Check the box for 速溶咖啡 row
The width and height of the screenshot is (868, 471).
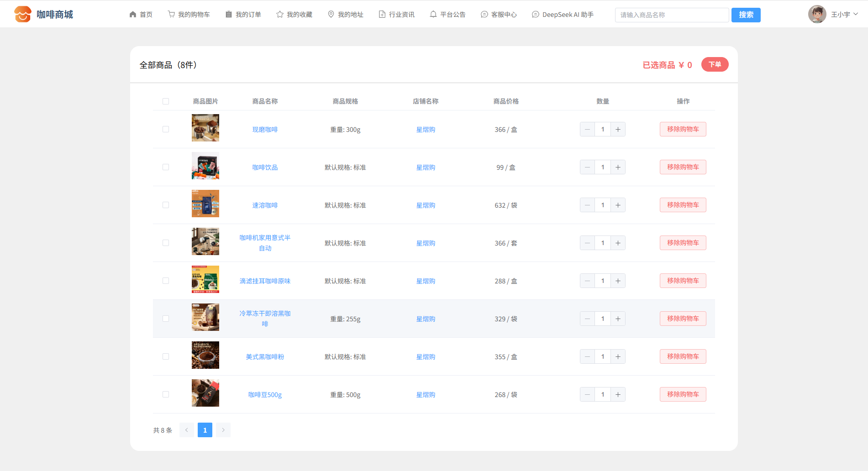pyautogui.click(x=166, y=205)
